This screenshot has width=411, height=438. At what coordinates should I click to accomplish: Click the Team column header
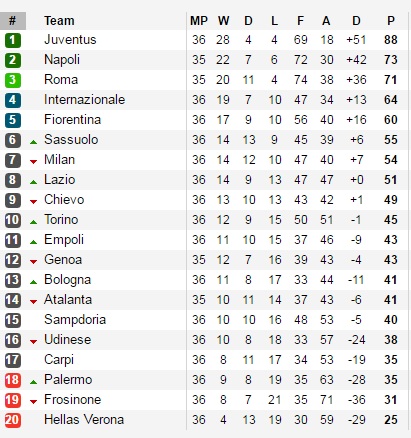[x=59, y=21]
